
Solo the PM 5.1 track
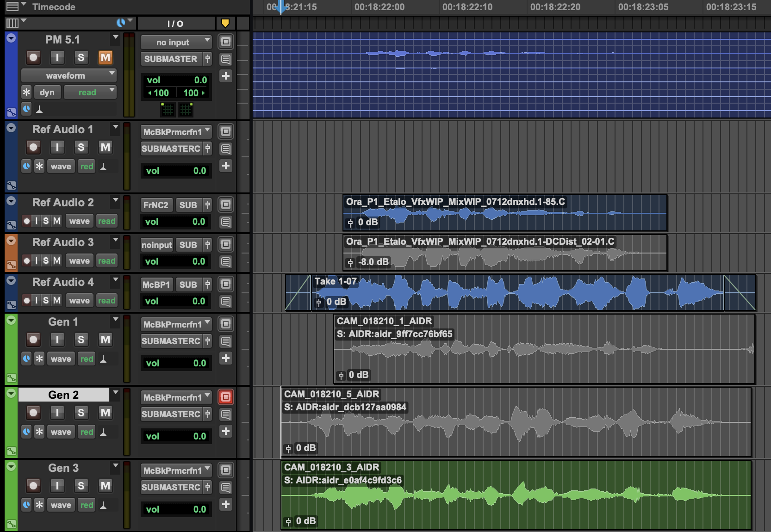pos(81,57)
